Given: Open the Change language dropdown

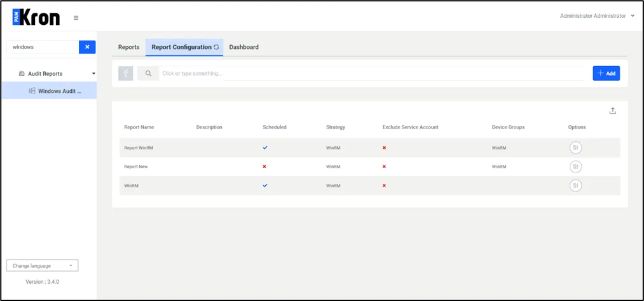Looking at the screenshot, I should (43, 265).
